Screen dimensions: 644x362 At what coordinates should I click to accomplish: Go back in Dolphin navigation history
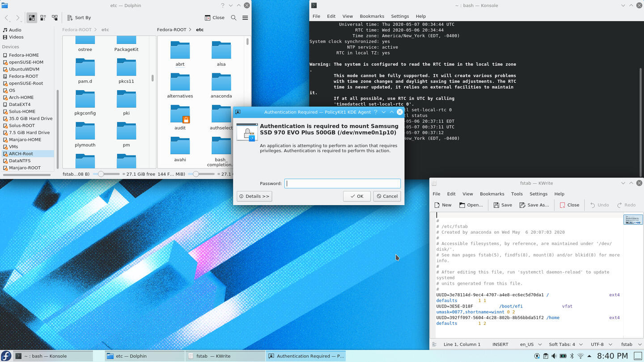click(x=7, y=17)
